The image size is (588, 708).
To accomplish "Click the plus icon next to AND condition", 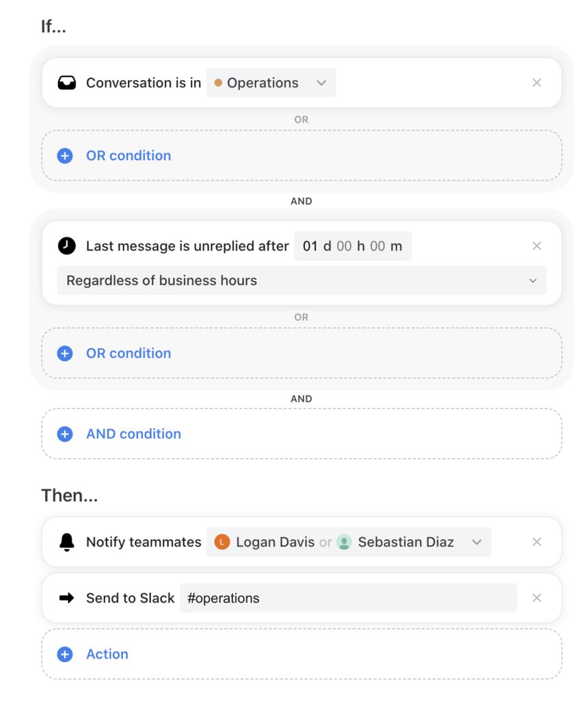I will (65, 434).
